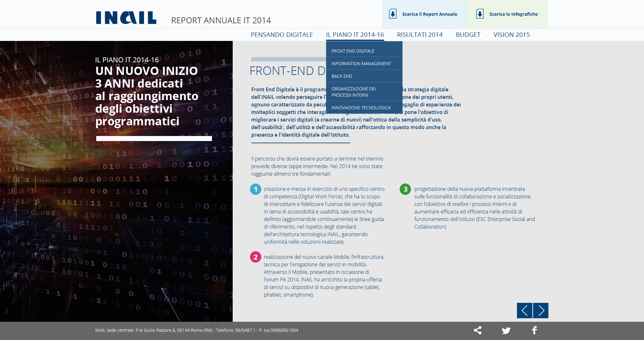This screenshot has width=644, height=340.
Task: Click the paragraph starting 'Il percorso che dovrà'
Action: 317,166
